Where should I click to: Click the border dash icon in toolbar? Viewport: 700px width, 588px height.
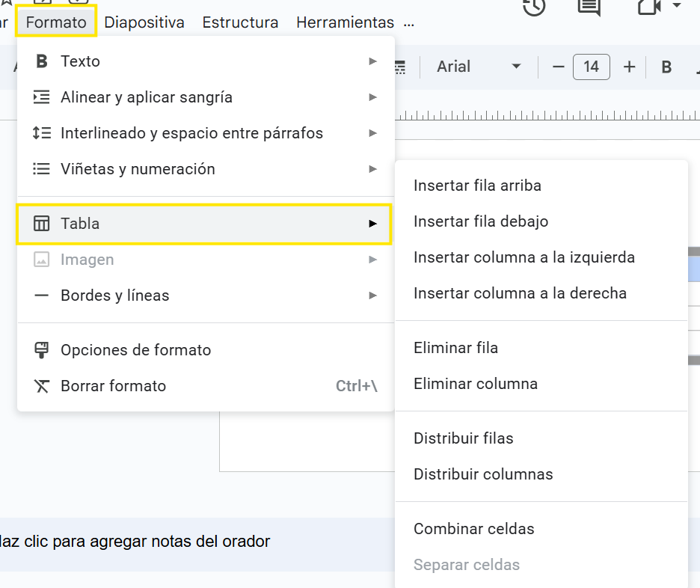[x=399, y=67]
